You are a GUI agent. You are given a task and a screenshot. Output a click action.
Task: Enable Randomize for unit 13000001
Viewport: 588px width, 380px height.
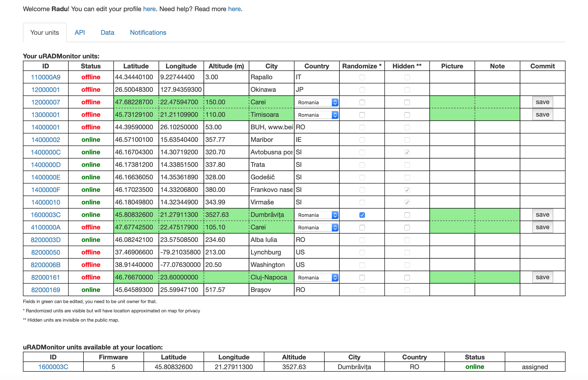pos(362,115)
